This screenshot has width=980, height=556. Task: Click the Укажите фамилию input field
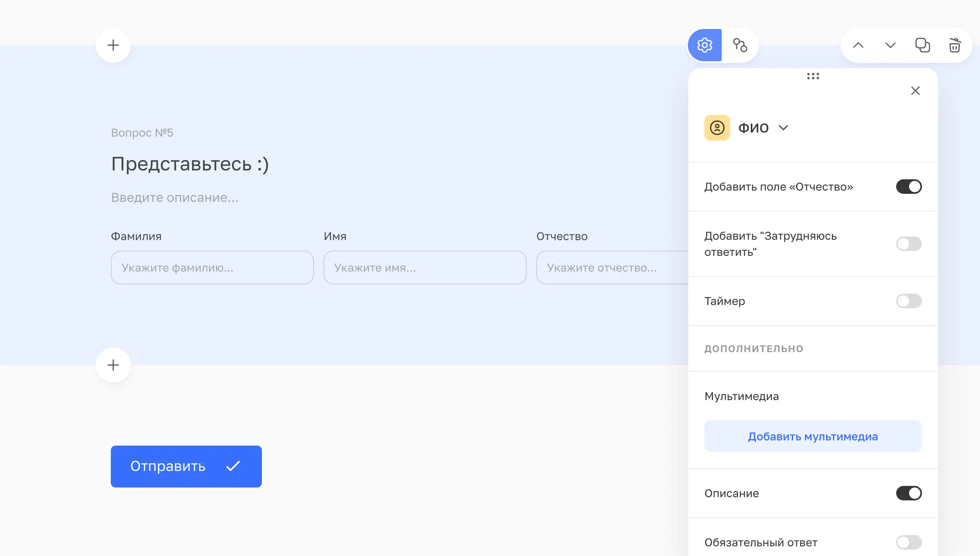(212, 268)
